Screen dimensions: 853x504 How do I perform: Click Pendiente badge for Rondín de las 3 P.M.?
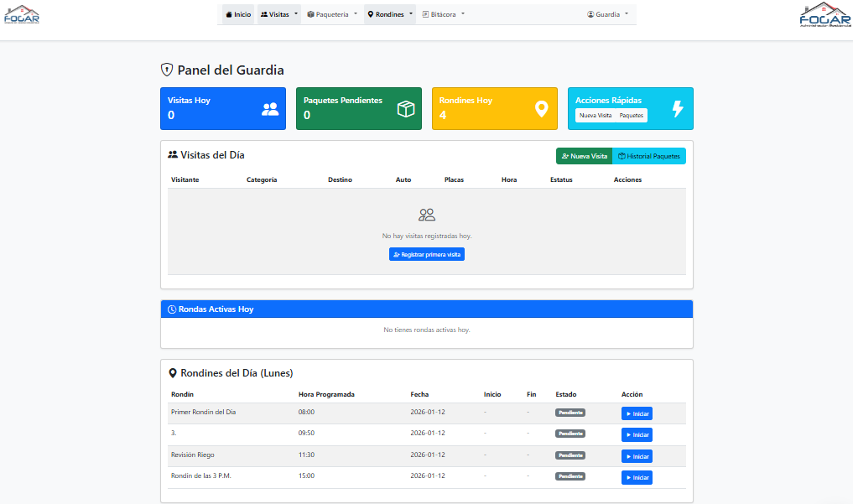point(570,476)
